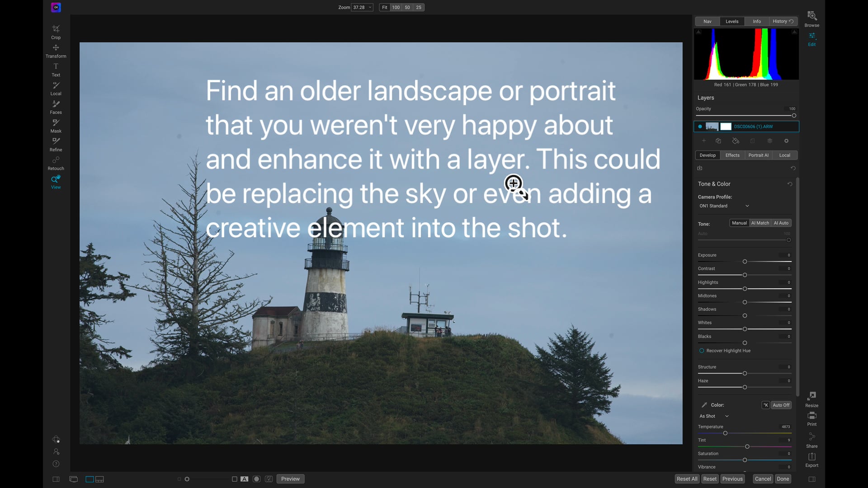This screenshot has height=488, width=868.
Task: Open the History tab
Action: (x=783, y=21)
